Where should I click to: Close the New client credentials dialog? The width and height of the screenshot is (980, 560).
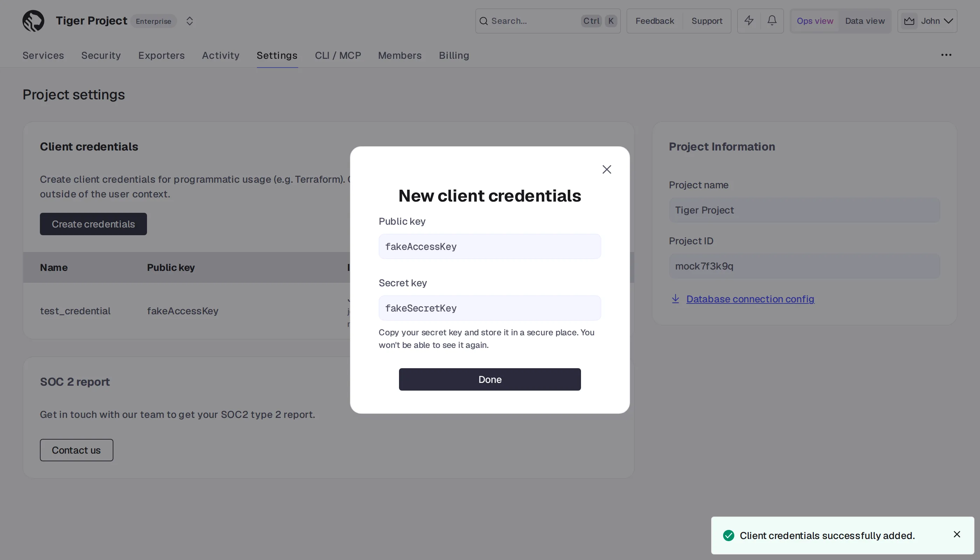point(607,169)
